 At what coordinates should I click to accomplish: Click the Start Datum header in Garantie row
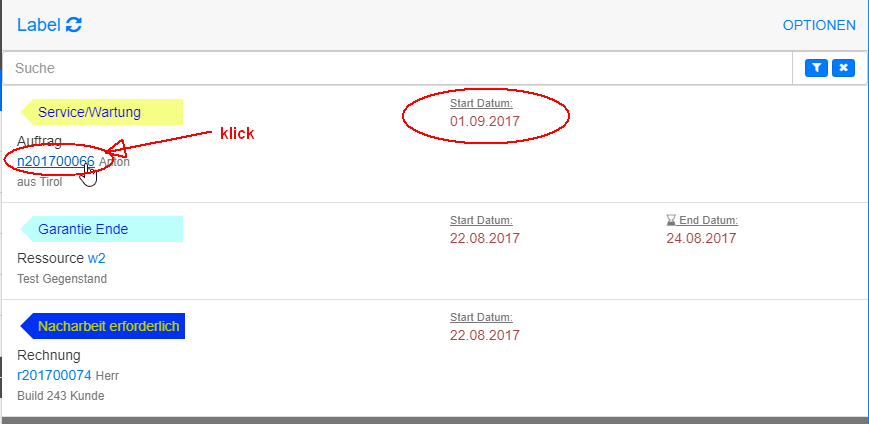[x=481, y=221]
